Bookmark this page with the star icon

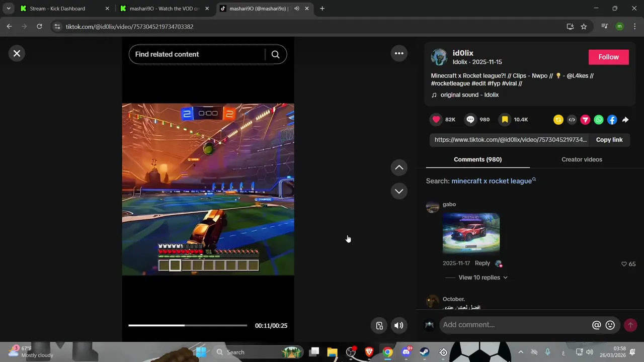(x=584, y=27)
